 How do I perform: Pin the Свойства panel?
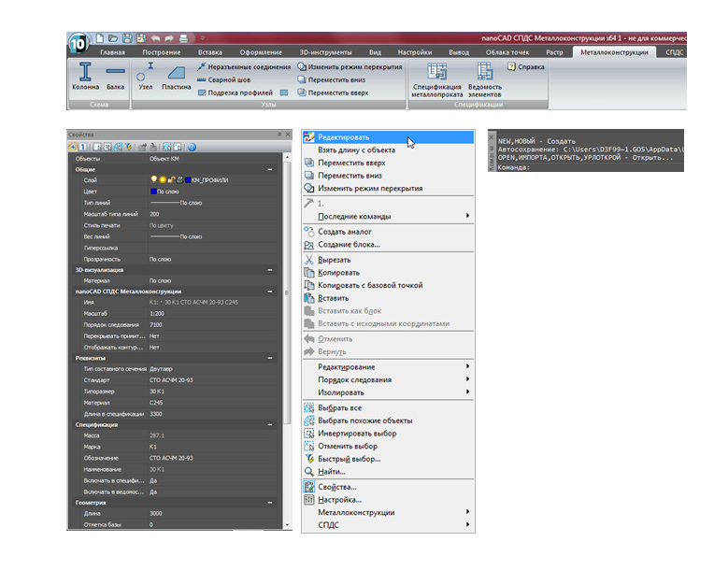(279, 135)
